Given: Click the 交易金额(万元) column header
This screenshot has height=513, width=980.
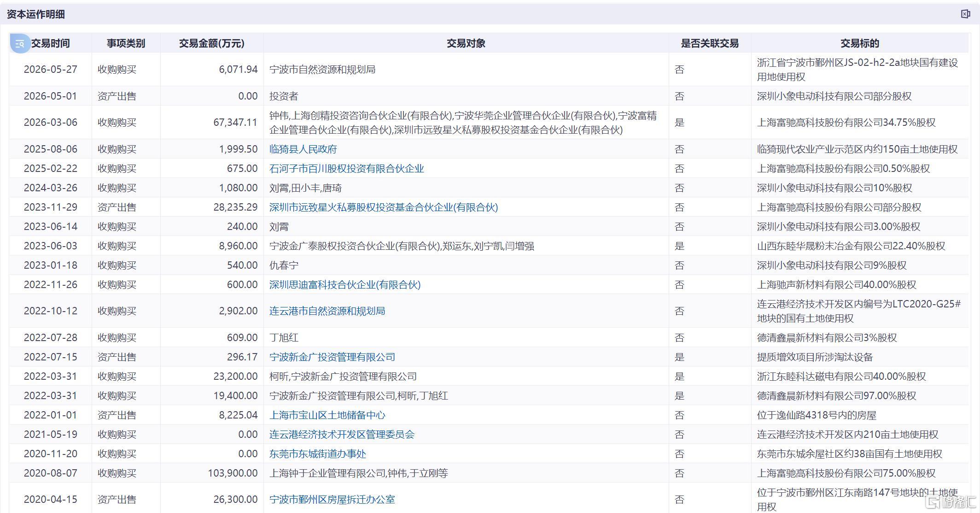Looking at the screenshot, I should (x=211, y=43).
